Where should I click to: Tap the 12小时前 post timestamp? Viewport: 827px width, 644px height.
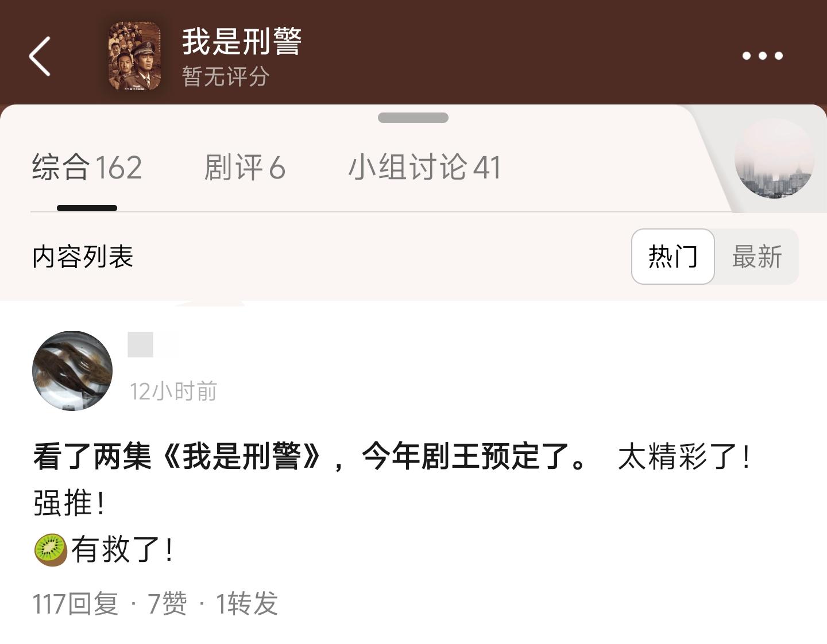tap(173, 391)
